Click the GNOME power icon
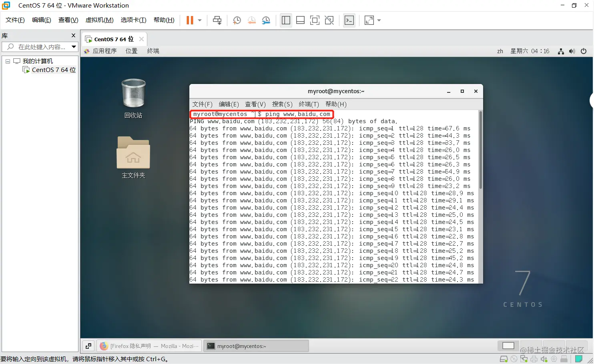Viewport: 594px width, 364px height. coord(584,51)
